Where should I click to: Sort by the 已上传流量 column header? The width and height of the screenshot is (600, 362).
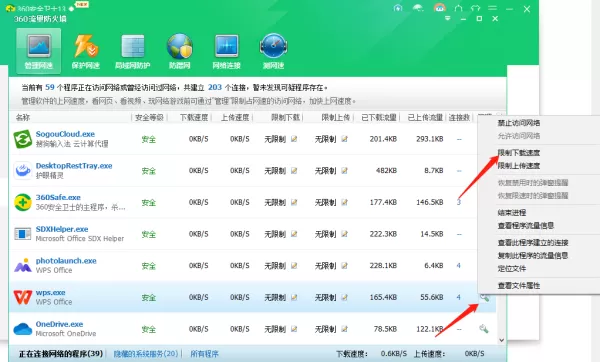click(x=425, y=117)
